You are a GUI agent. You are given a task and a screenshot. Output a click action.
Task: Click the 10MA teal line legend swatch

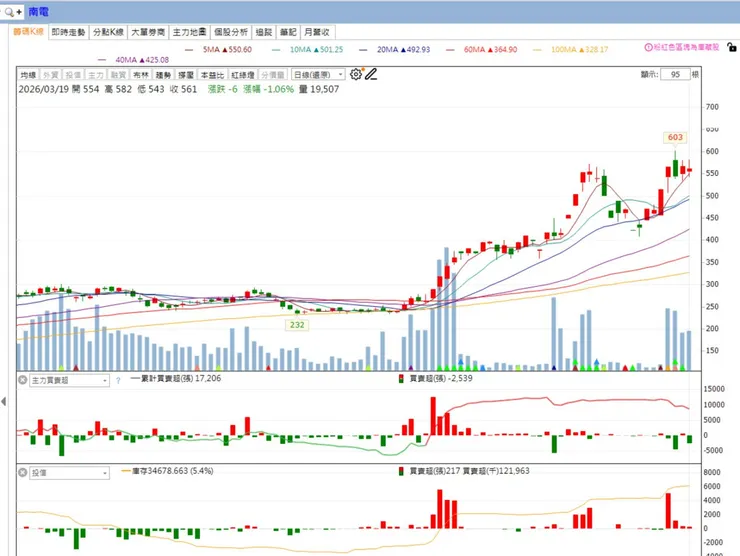pos(276,50)
